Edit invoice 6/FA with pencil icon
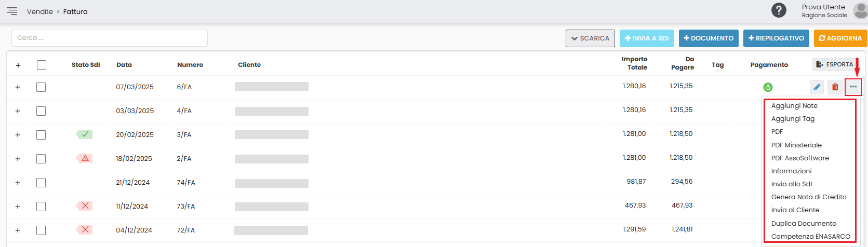This screenshot has height=247, width=868. pos(817,87)
